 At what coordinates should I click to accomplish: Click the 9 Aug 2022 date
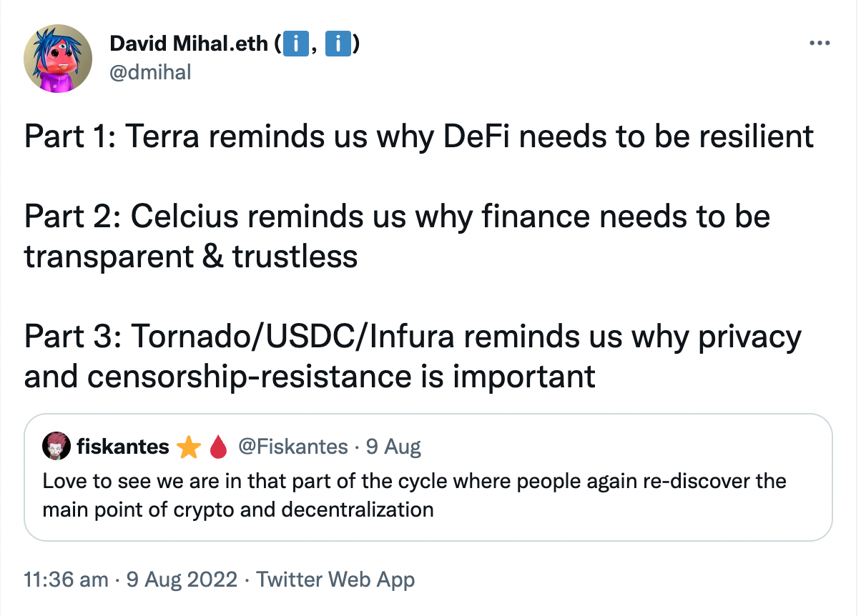(182, 580)
